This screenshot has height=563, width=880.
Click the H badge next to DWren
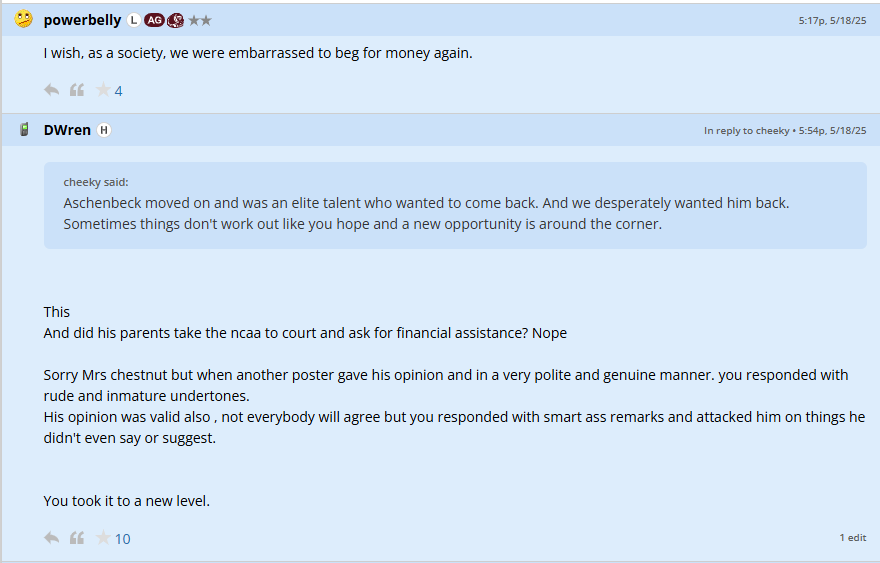click(104, 130)
